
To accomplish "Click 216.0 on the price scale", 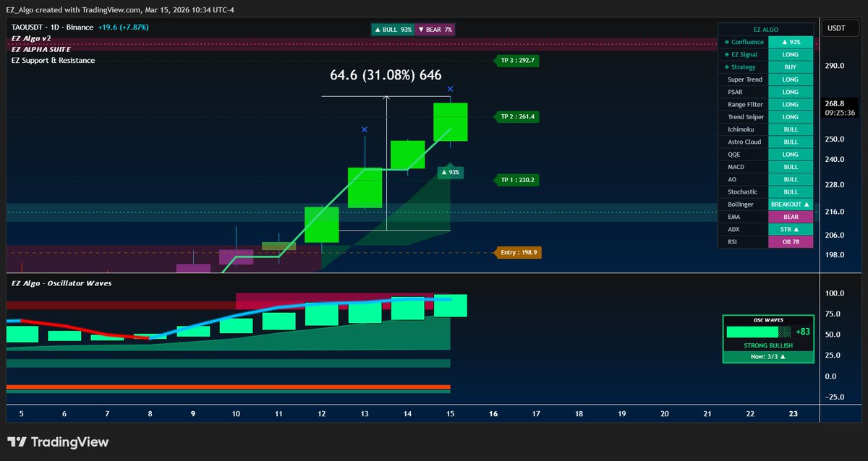I will pos(835,211).
